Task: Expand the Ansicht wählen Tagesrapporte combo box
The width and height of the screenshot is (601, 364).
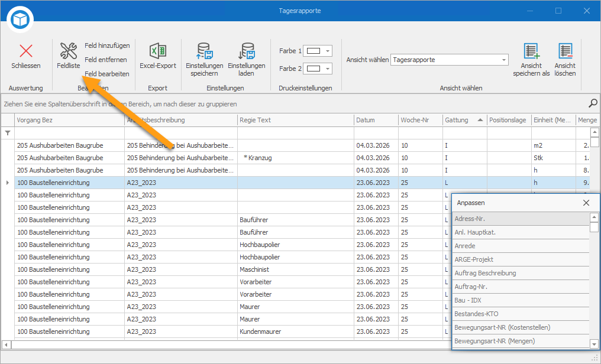Action: [x=503, y=60]
